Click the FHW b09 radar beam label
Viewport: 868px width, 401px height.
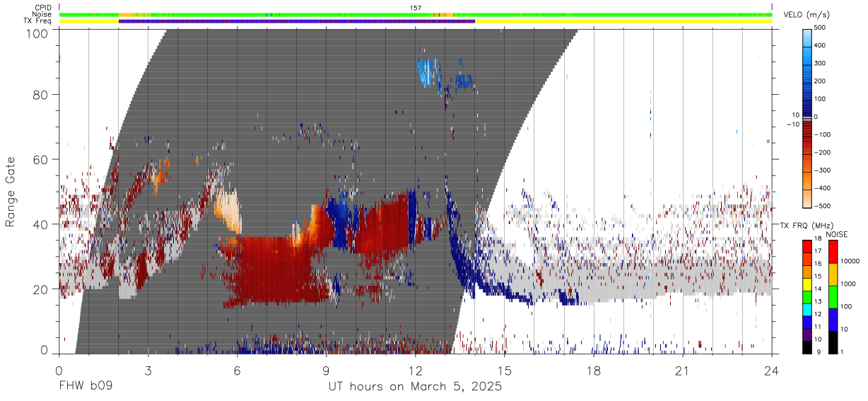(x=86, y=387)
